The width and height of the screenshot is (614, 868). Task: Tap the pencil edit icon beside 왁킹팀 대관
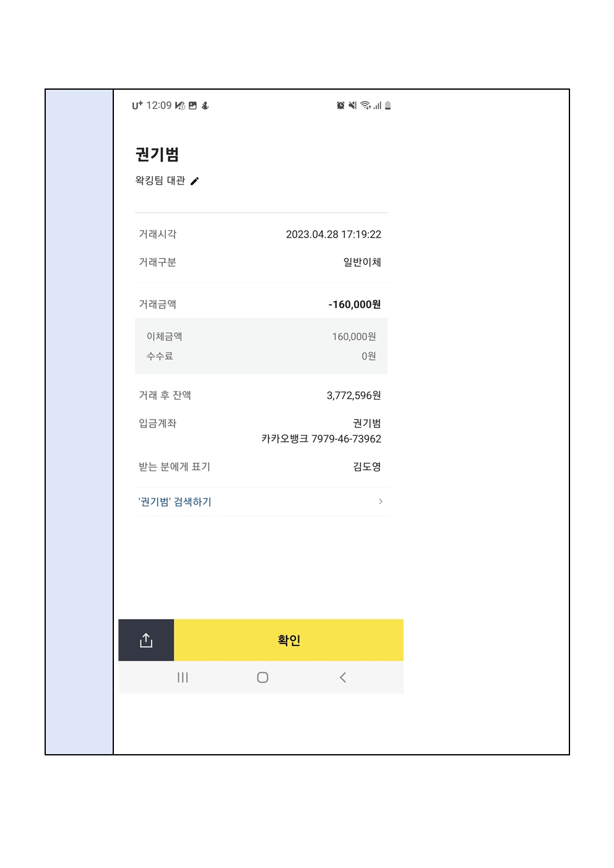[194, 181]
